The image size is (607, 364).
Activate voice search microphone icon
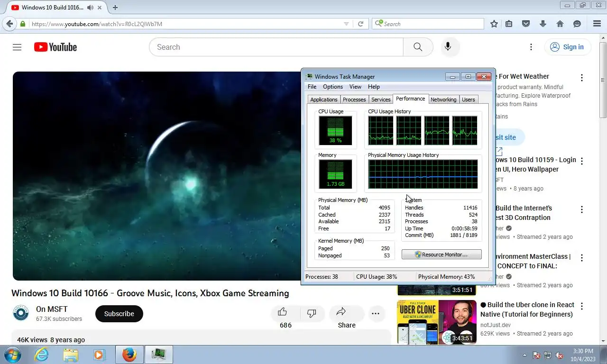click(448, 47)
